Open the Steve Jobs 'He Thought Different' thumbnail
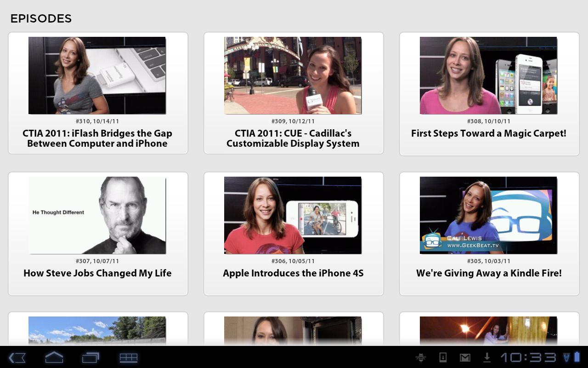Image resolution: width=588 pixels, height=368 pixels. tap(97, 215)
